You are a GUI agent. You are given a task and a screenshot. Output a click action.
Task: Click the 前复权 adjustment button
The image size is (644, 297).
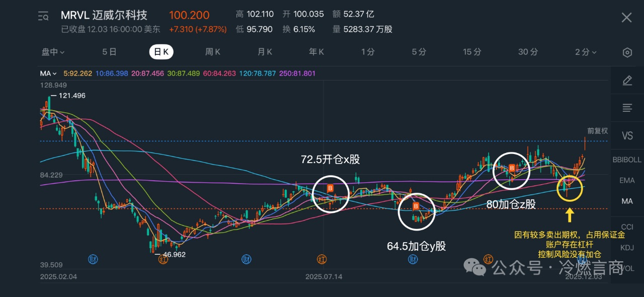coord(597,131)
